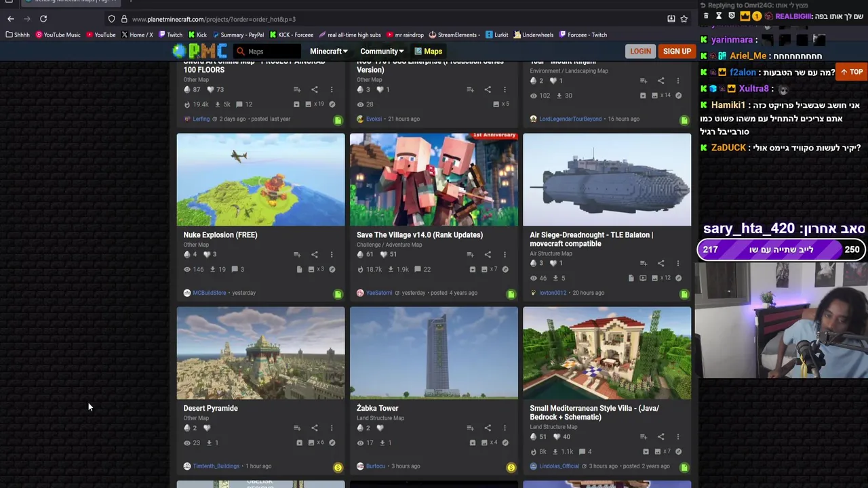Click Save The Village v14.0 title

pos(420,235)
